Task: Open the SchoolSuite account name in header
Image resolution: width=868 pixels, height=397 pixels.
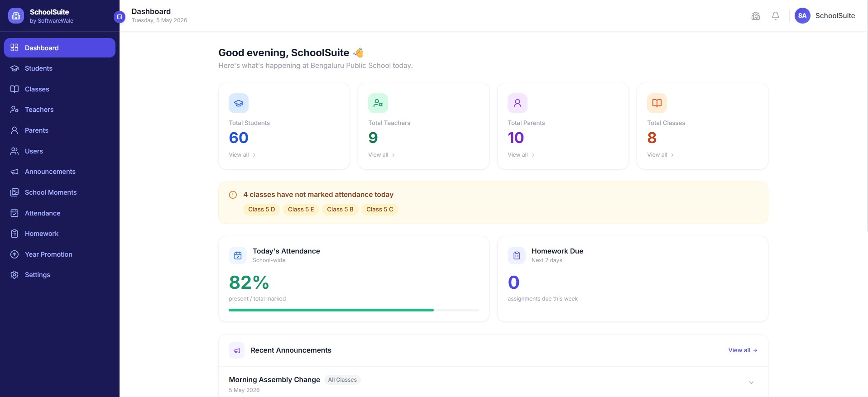Action: tap(835, 15)
